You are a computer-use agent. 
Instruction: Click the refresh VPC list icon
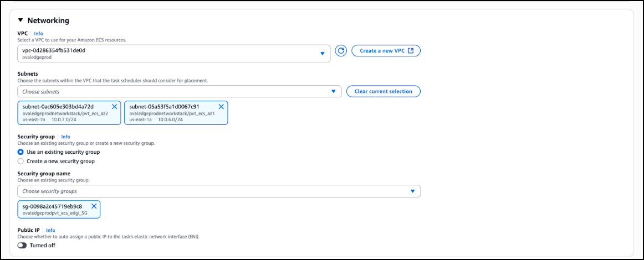click(341, 51)
